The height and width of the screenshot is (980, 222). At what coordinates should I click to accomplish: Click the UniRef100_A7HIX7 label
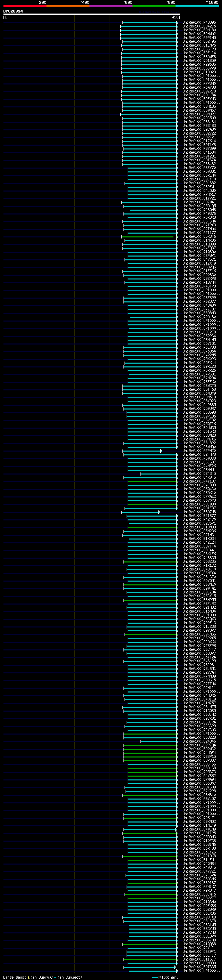click(199, 887)
